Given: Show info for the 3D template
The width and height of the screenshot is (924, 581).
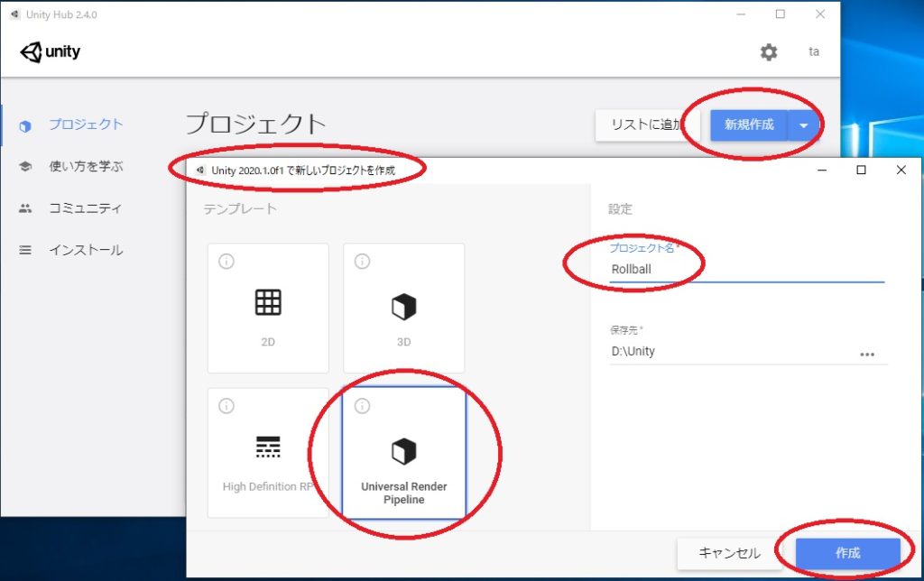Looking at the screenshot, I should 362,261.
